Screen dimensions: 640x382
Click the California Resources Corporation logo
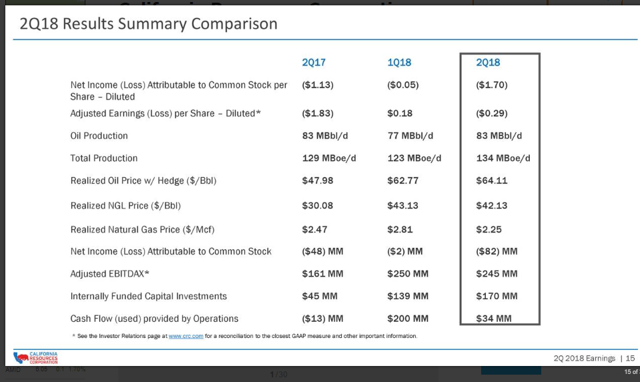36,358
